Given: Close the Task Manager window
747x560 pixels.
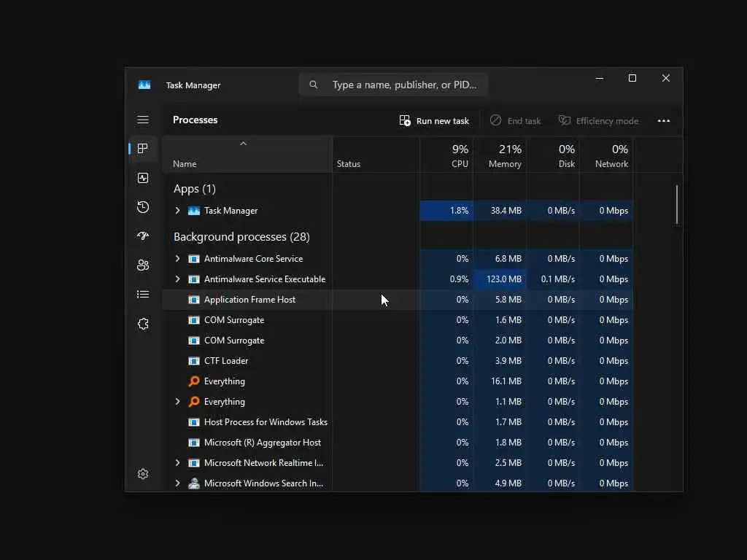Looking at the screenshot, I should click(666, 78).
